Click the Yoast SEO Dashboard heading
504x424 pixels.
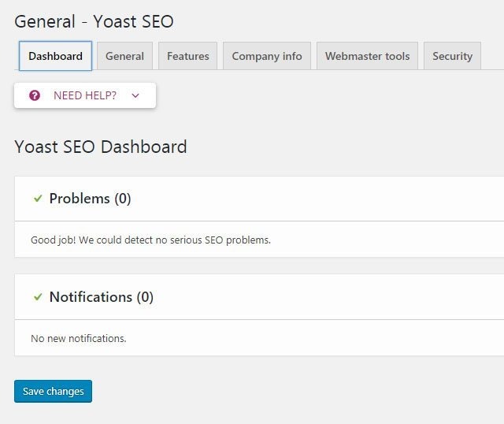click(101, 147)
